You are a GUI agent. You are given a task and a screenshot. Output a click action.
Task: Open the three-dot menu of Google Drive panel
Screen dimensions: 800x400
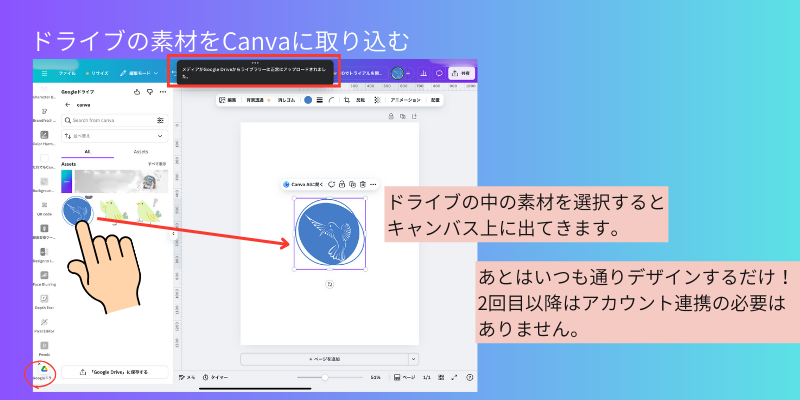(163, 92)
